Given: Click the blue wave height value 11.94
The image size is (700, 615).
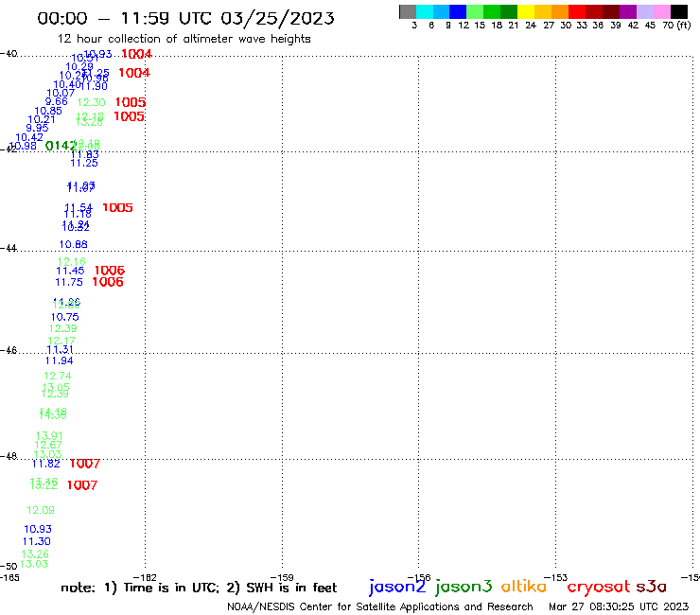Looking at the screenshot, I should point(59,360).
